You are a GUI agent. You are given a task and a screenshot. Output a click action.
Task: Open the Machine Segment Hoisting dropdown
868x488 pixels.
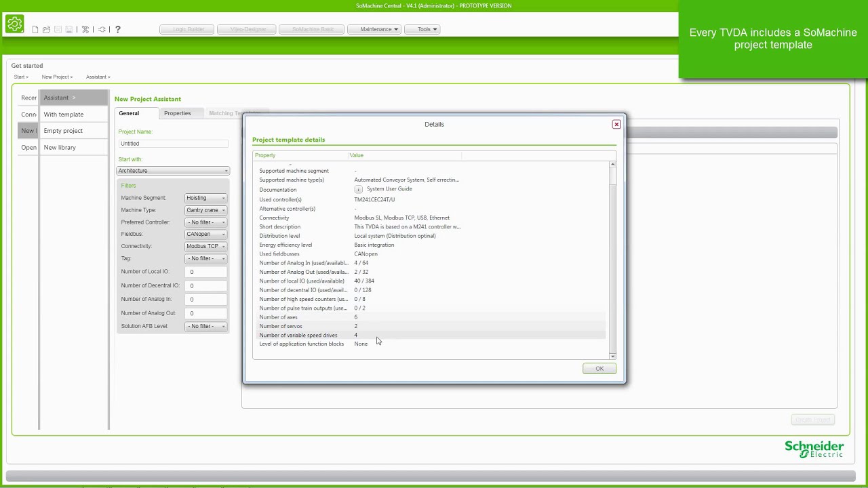(x=206, y=198)
